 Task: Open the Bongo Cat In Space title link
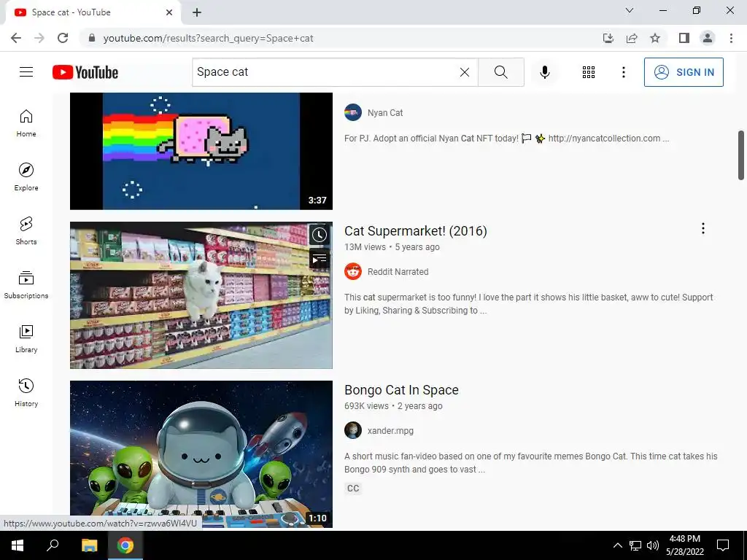[x=401, y=390]
